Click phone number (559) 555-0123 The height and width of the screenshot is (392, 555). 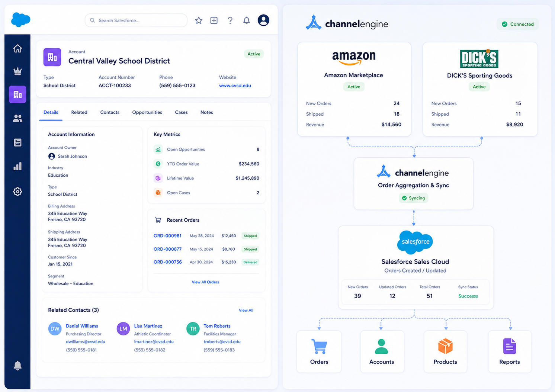tap(177, 86)
